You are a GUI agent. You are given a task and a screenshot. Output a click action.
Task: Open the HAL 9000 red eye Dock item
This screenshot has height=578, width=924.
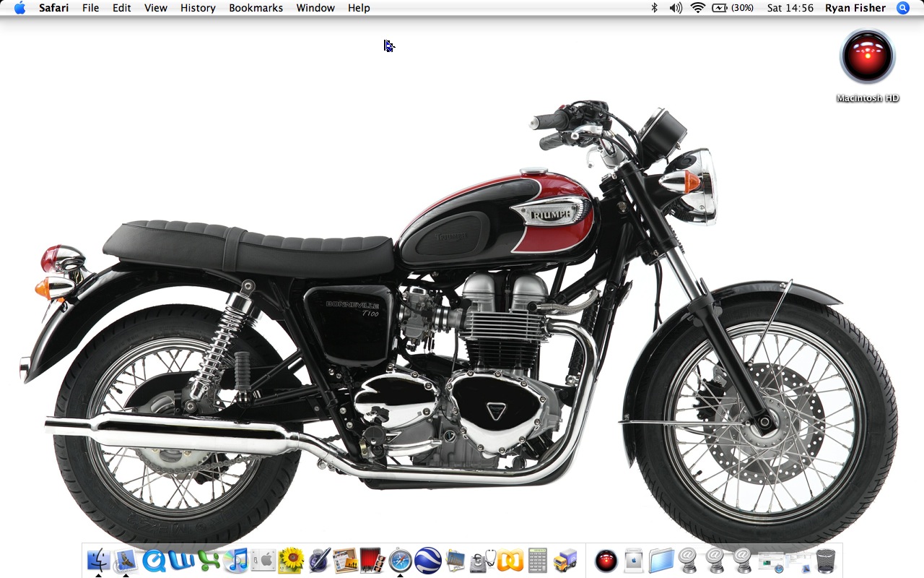click(x=606, y=561)
